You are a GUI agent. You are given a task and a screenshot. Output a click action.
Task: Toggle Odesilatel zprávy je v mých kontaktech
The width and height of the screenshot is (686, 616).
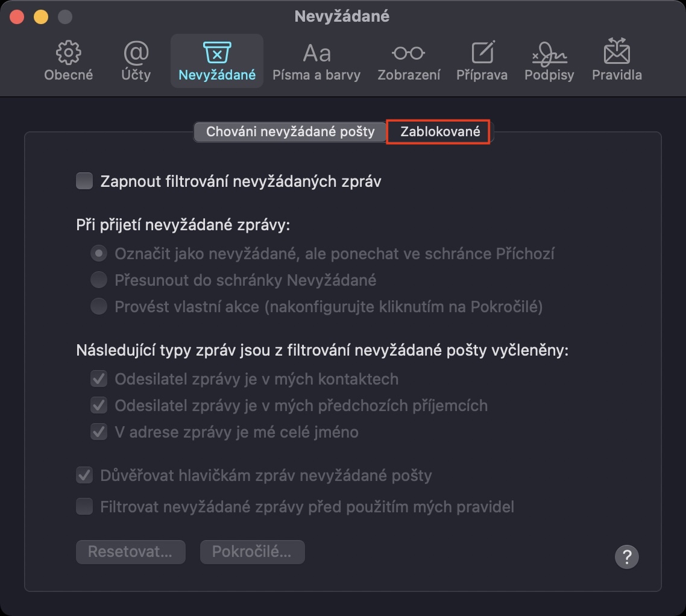tap(99, 379)
